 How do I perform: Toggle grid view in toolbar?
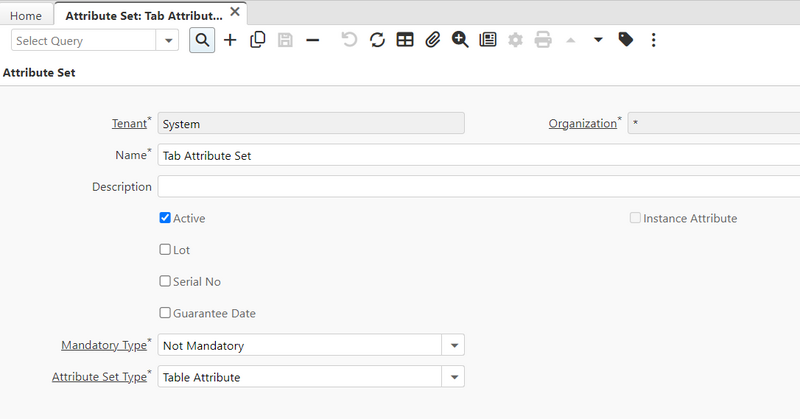pyautogui.click(x=405, y=40)
